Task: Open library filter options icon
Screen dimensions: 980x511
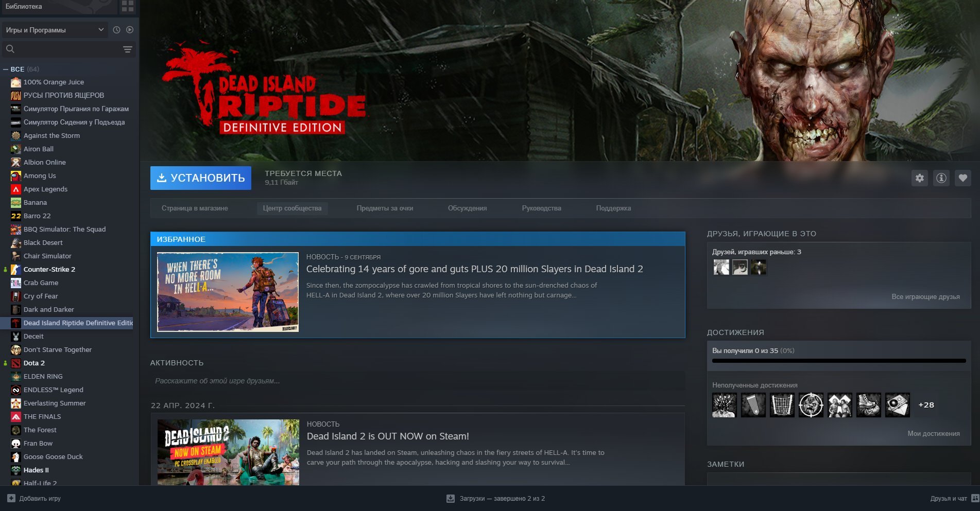Action: click(127, 49)
